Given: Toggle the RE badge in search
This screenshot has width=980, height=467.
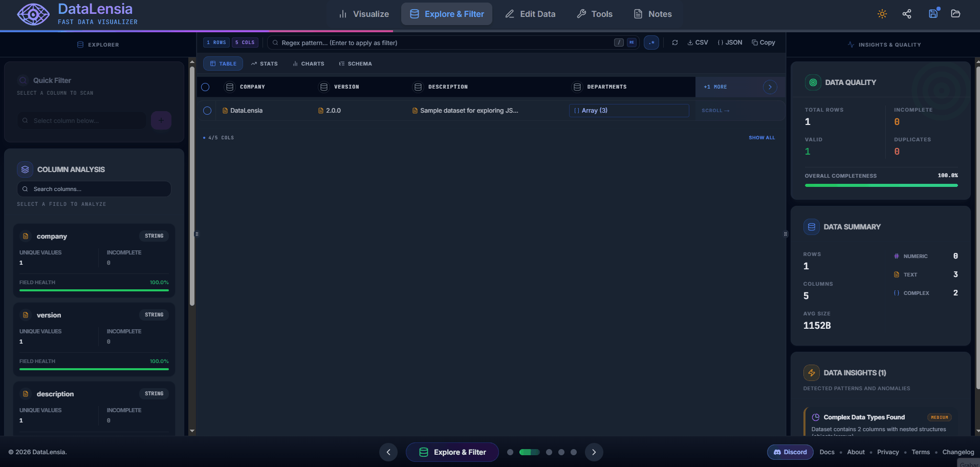Looking at the screenshot, I should click(x=632, y=43).
